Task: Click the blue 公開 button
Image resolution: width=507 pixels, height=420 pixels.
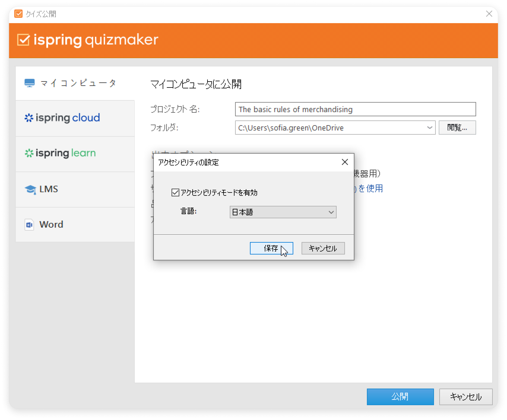Action: coord(400,397)
